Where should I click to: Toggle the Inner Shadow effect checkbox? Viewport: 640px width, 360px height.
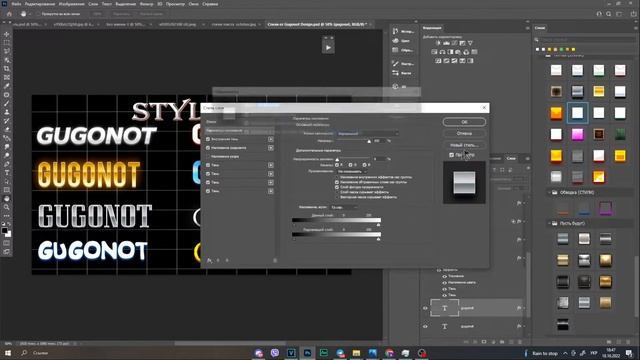point(208,139)
